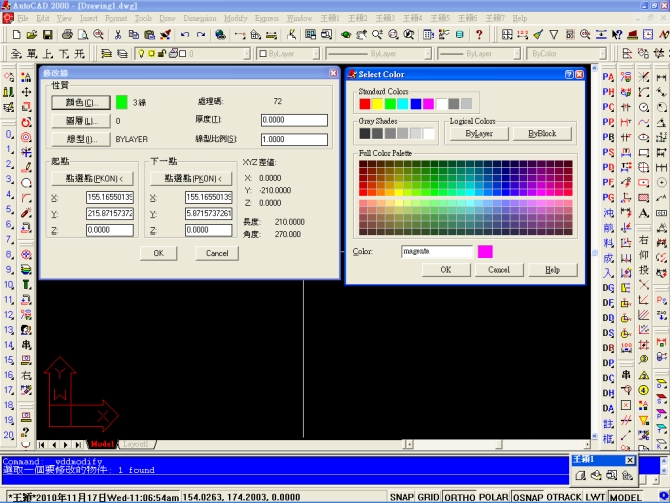Open the plot style ByColor dropdown
Viewport: 670px width, 503px height.
click(602, 53)
